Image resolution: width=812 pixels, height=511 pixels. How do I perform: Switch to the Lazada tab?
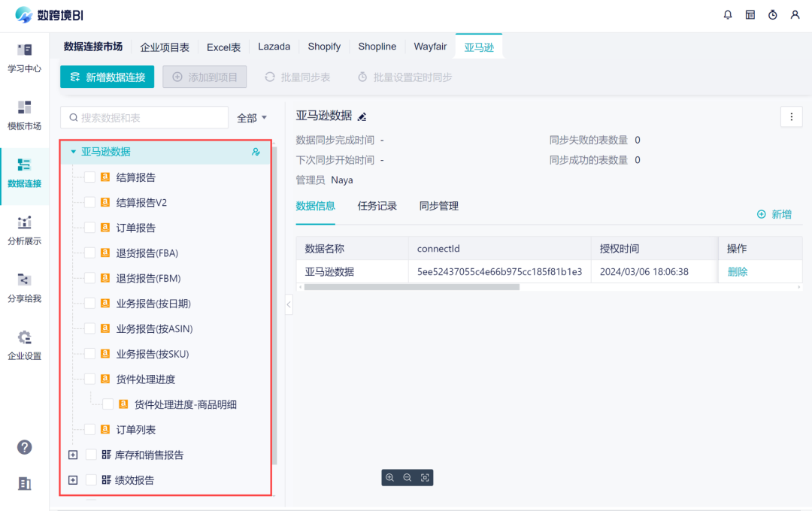click(x=274, y=47)
